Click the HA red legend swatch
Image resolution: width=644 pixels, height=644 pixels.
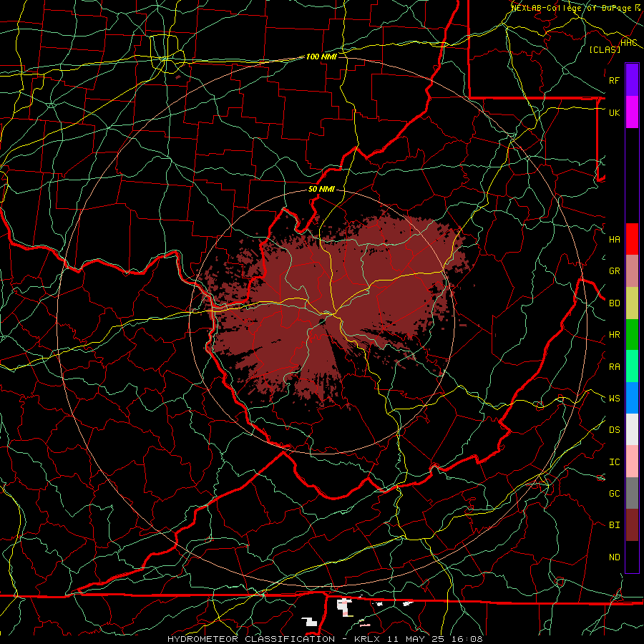[632, 239]
